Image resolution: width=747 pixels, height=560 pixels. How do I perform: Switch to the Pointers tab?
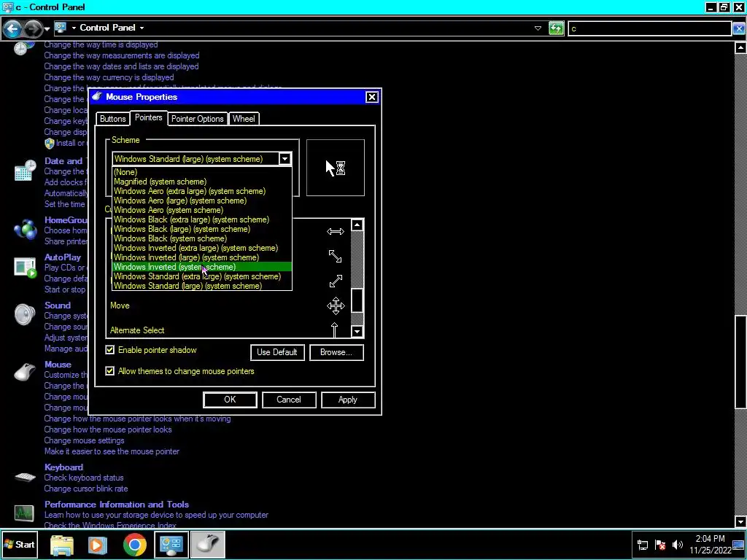pos(148,117)
